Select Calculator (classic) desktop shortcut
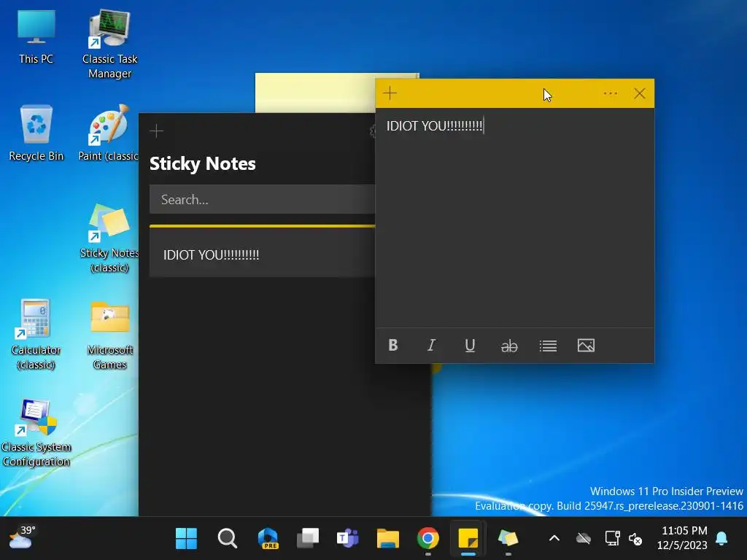 pos(36,335)
